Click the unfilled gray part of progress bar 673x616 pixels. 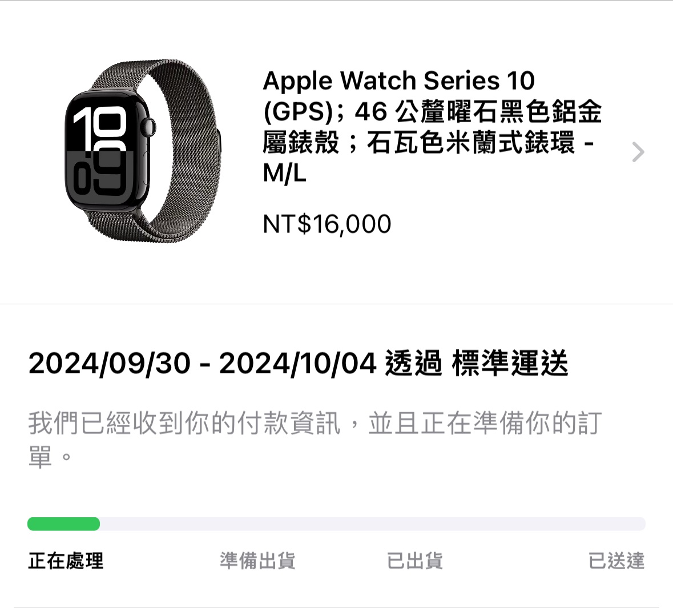pos(373,524)
